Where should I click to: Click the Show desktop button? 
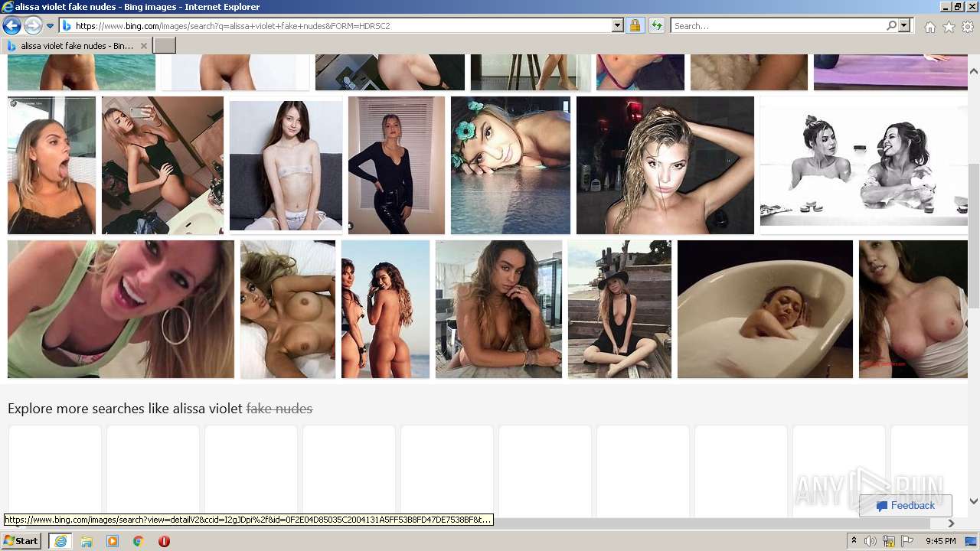click(972, 541)
